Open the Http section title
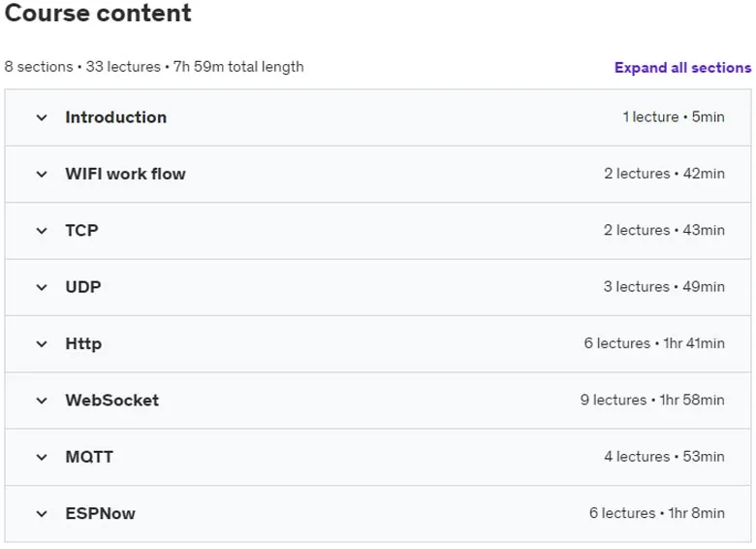Screen dimensions: 756x549 click(84, 343)
